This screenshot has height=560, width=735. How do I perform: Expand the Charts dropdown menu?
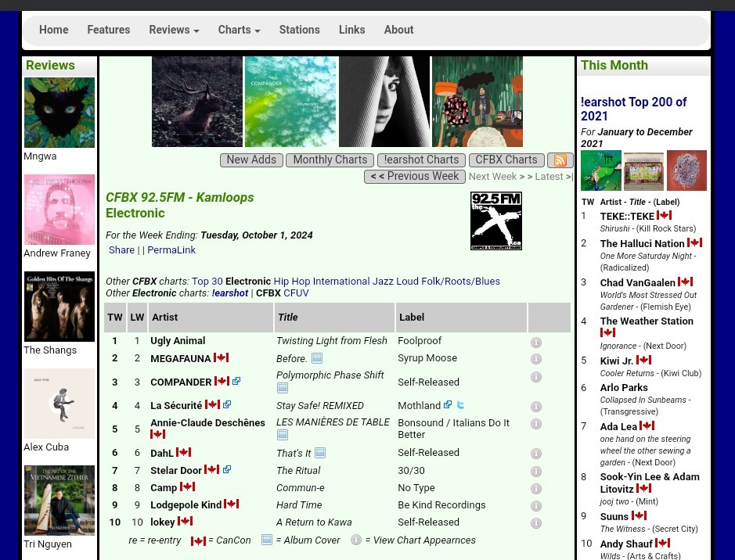coord(239,30)
